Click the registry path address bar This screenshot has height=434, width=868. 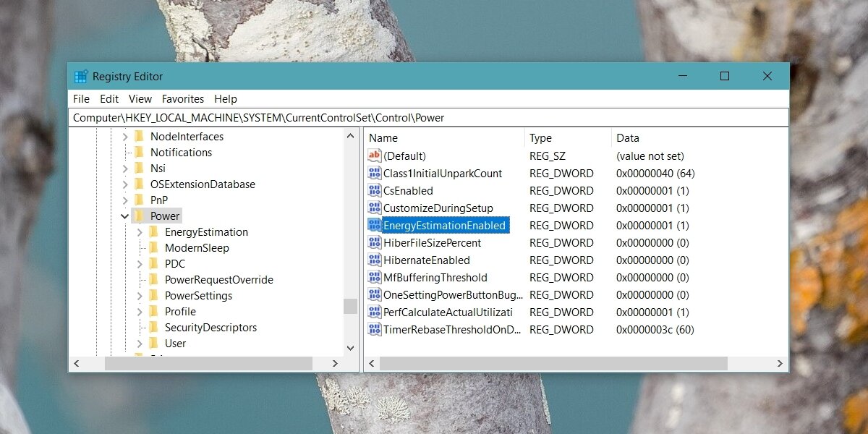click(428, 117)
